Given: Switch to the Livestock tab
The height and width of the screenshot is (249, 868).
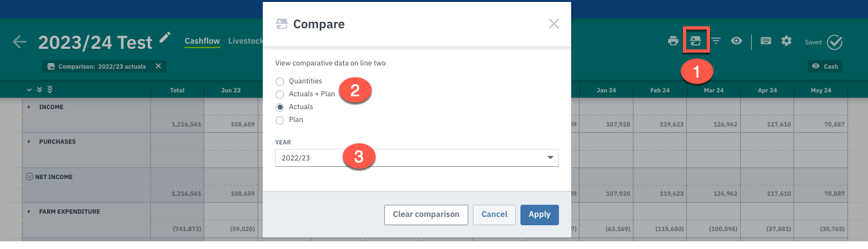Looking at the screenshot, I should 245,41.
